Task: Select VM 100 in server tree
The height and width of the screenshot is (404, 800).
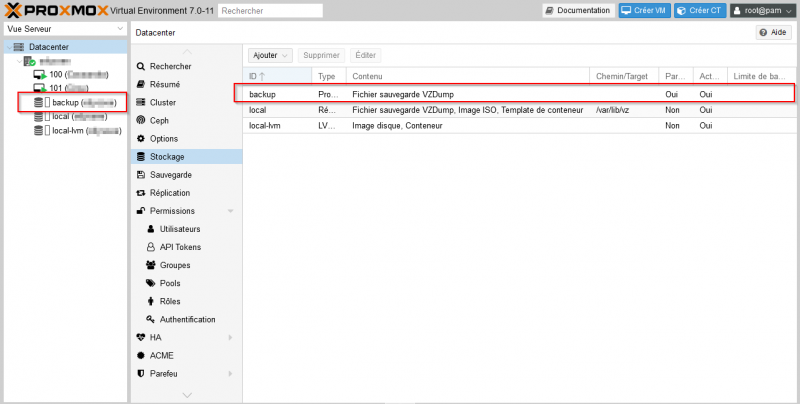Action: coord(70,74)
